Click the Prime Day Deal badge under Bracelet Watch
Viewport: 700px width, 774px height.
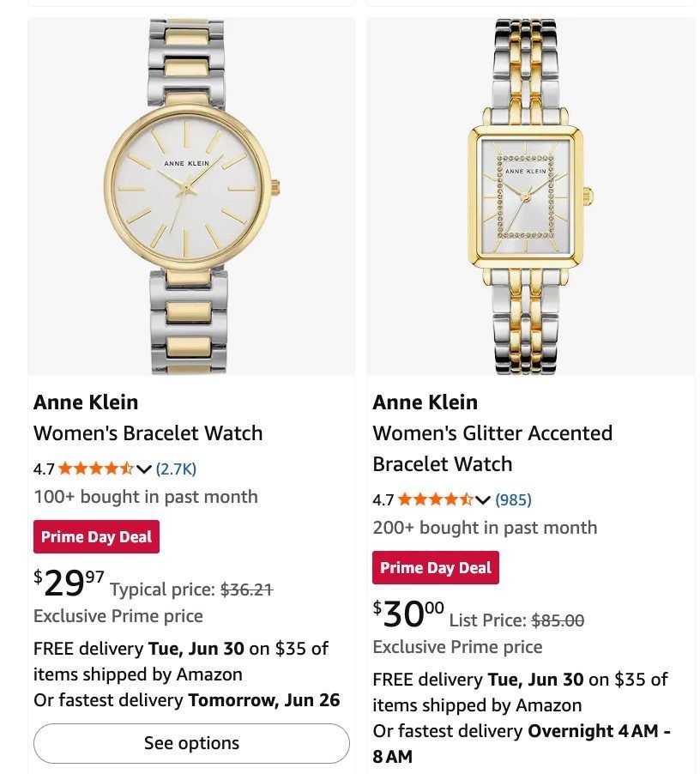pos(96,536)
